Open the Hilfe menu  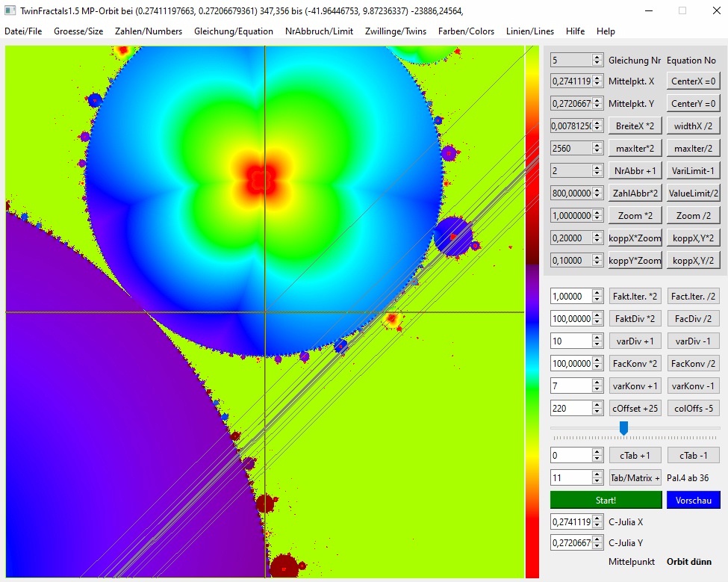[x=575, y=31]
